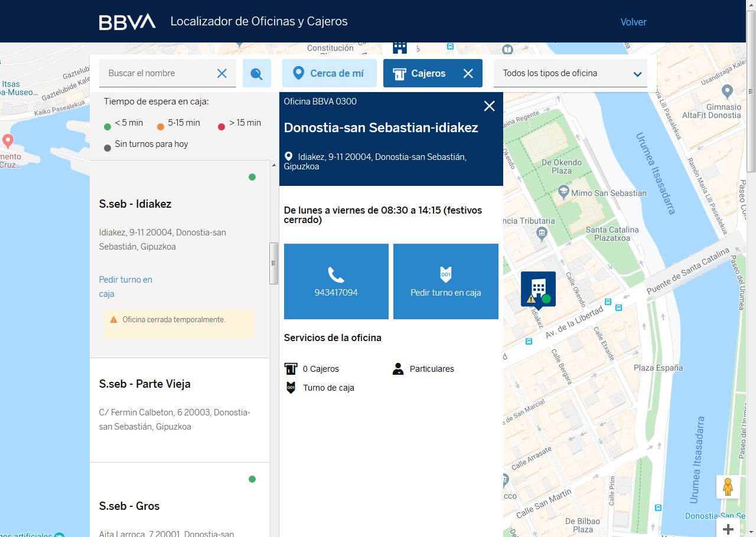Click the location pin icon beside the address
The height and width of the screenshot is (537, 756).
tap(289, 156)
